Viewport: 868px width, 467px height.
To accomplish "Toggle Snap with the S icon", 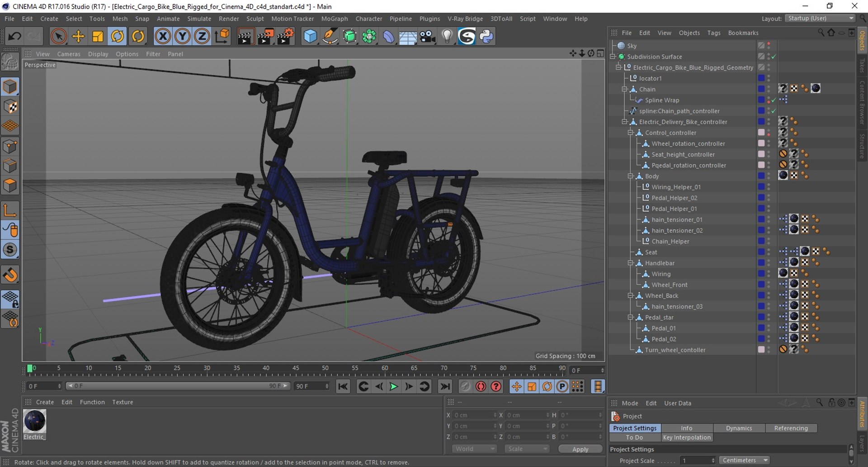I will click(x=10, y=250).
